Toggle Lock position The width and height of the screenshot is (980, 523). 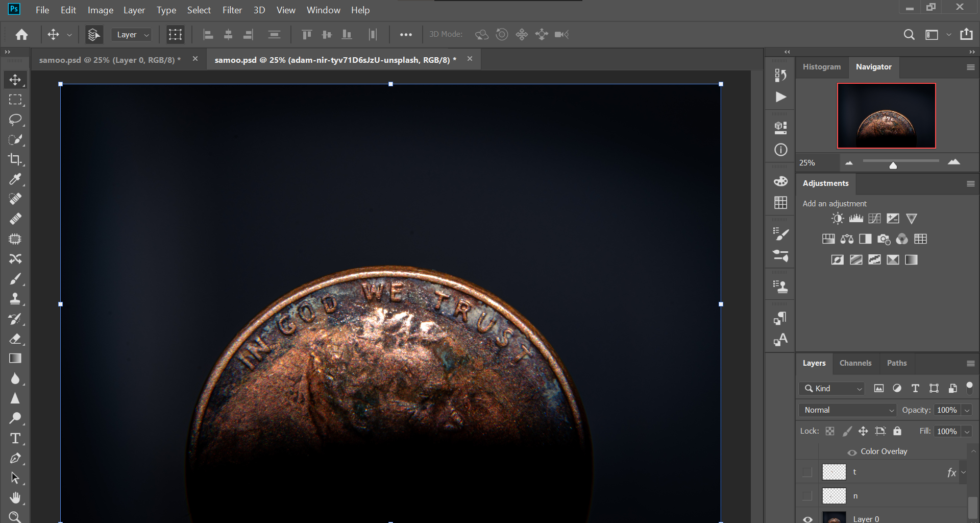[863, 431]
